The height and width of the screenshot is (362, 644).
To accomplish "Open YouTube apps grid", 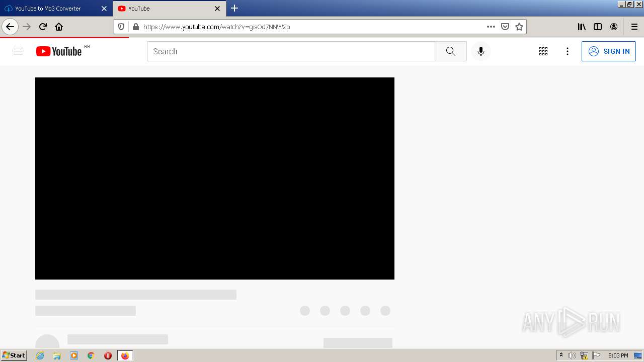I will pos(543,51).
